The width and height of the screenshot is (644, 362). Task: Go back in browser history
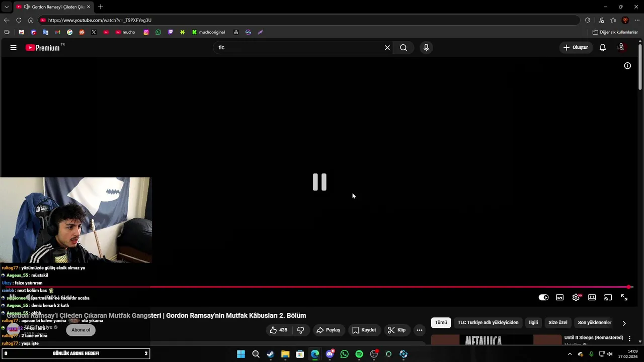point(7,20)
